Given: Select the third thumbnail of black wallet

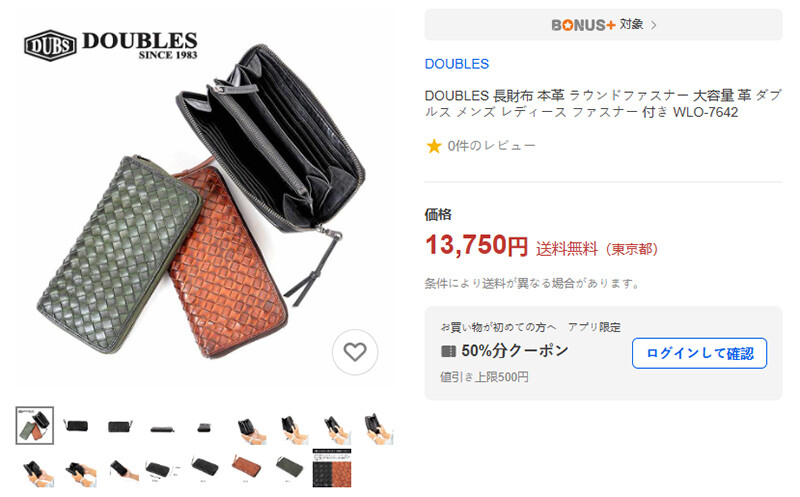Looking at the screenshot, I should (x=120, y=425).
